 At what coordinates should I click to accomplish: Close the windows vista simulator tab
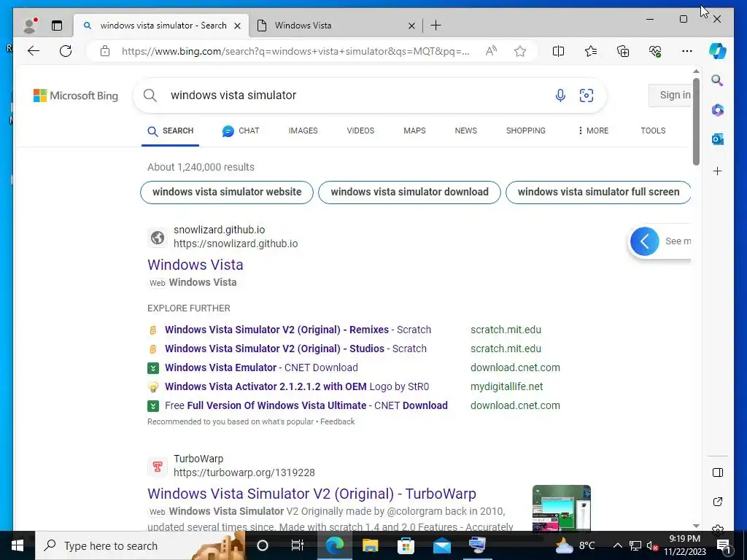point(237,26)
